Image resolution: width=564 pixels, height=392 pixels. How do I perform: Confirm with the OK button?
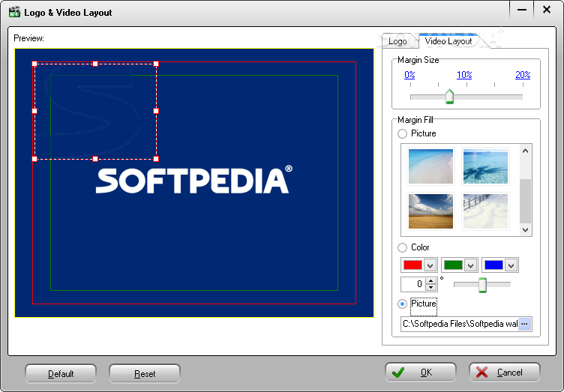click(x=421, y=373)
